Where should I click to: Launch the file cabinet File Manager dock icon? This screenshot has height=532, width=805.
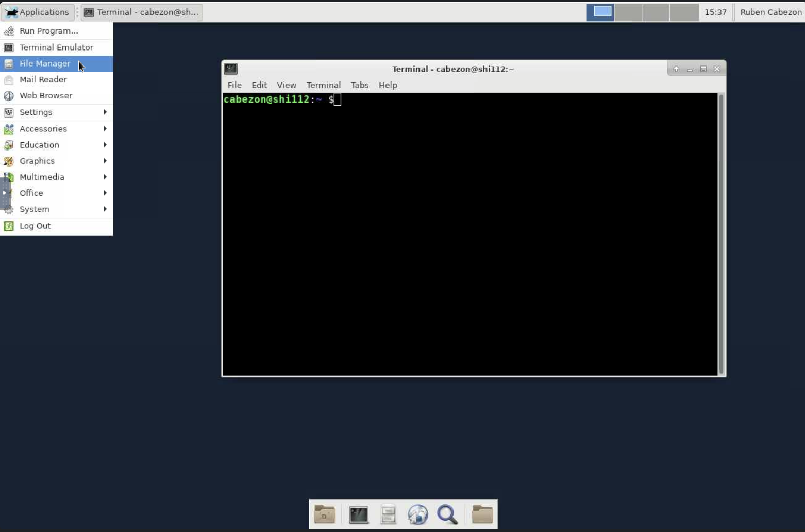388,514
